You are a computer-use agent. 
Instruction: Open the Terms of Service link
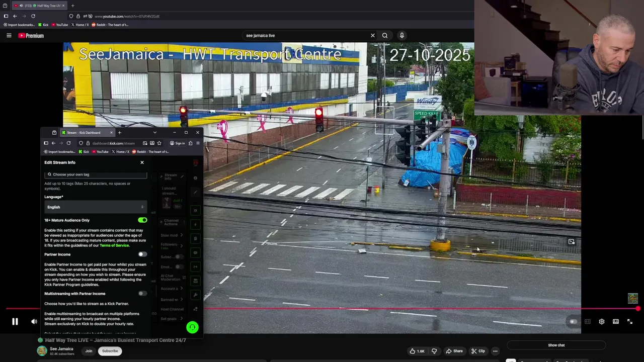pos(114,245)
